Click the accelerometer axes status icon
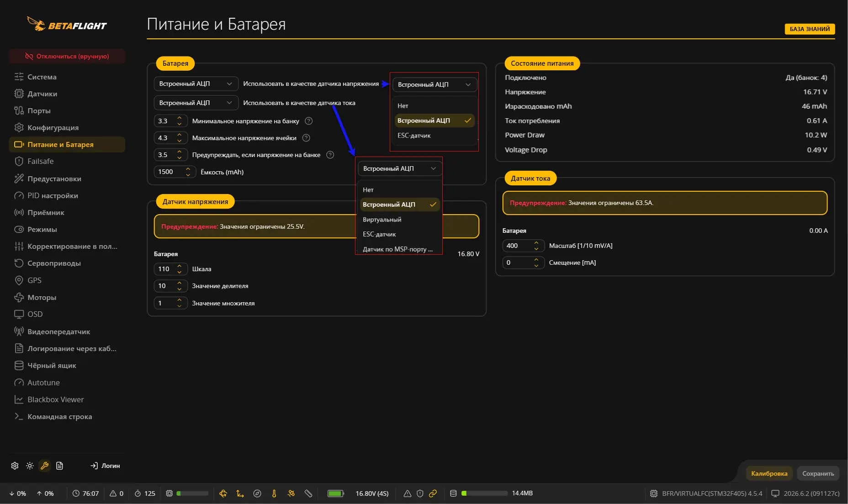Image resolution: width=848 pixels, height=504 pixels. (x=240, y=493)
